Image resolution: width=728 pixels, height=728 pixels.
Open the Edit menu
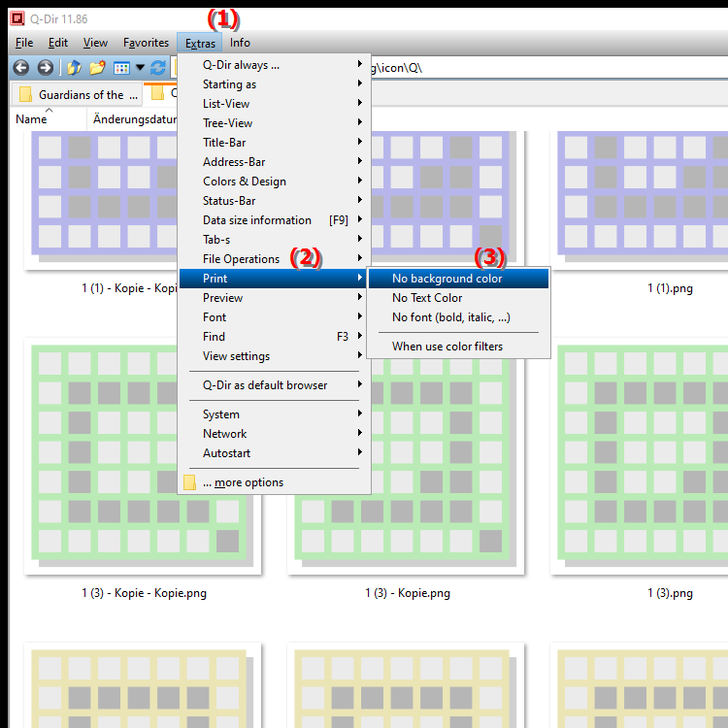coord(58,43)
